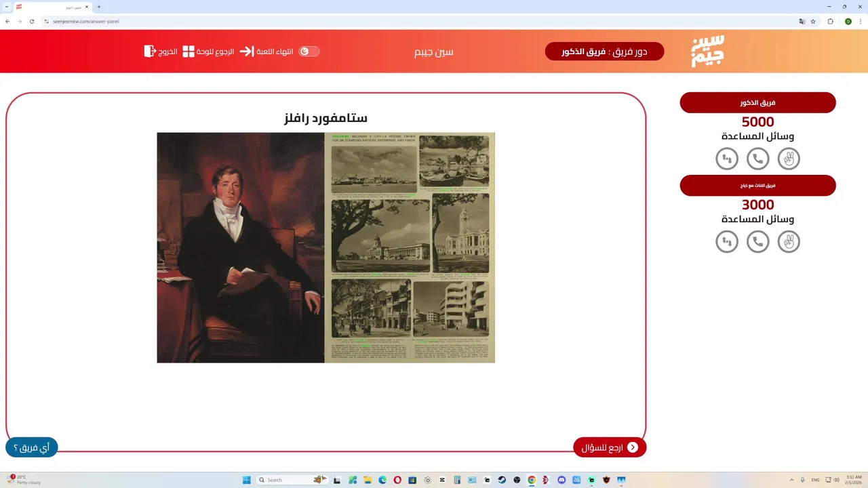
Task: Click the فريق الذكور team name bar in sidebar
Action: (757, 102)
